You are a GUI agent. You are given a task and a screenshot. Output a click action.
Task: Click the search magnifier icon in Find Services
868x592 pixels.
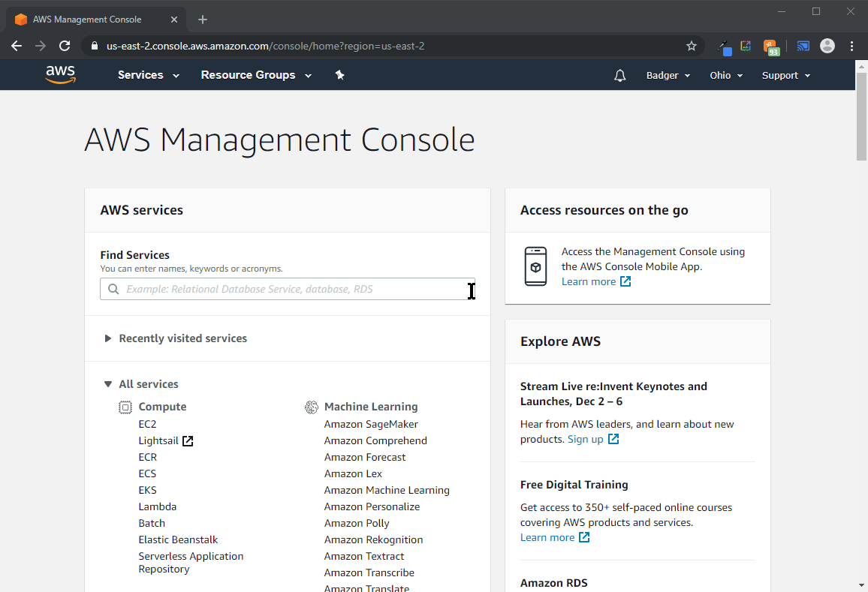coord(113,289)
